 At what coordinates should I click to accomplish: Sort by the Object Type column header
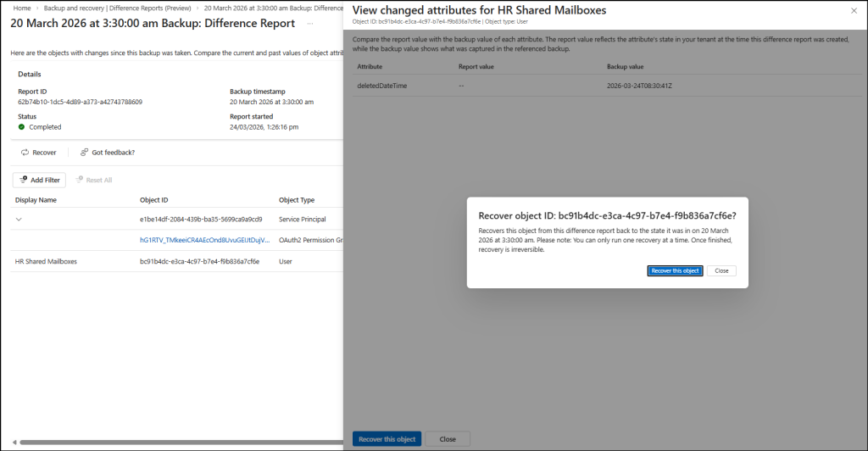(x=297, y=200)
